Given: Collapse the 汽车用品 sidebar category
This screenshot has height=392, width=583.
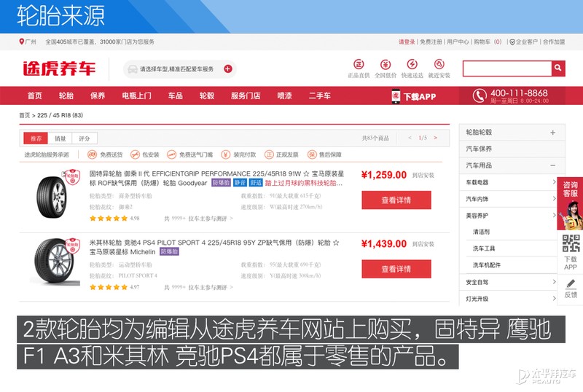Looking at the screenshot, I should 552,165.
